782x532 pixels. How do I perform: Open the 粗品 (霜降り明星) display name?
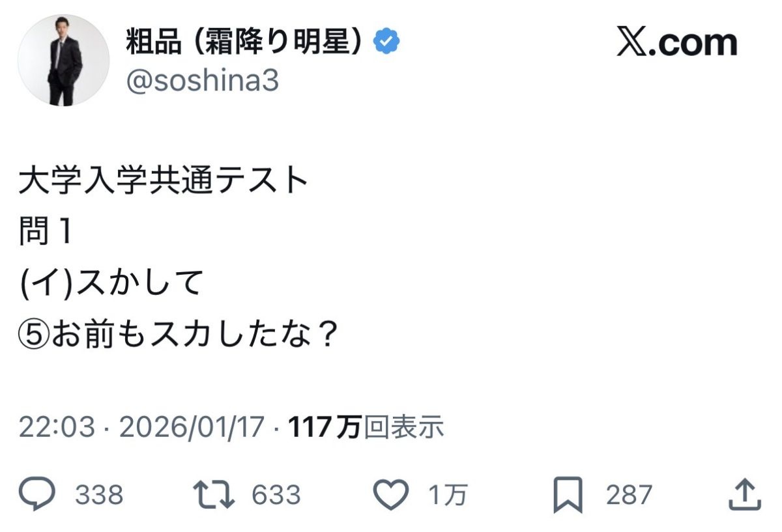click(x=244, y=43)
